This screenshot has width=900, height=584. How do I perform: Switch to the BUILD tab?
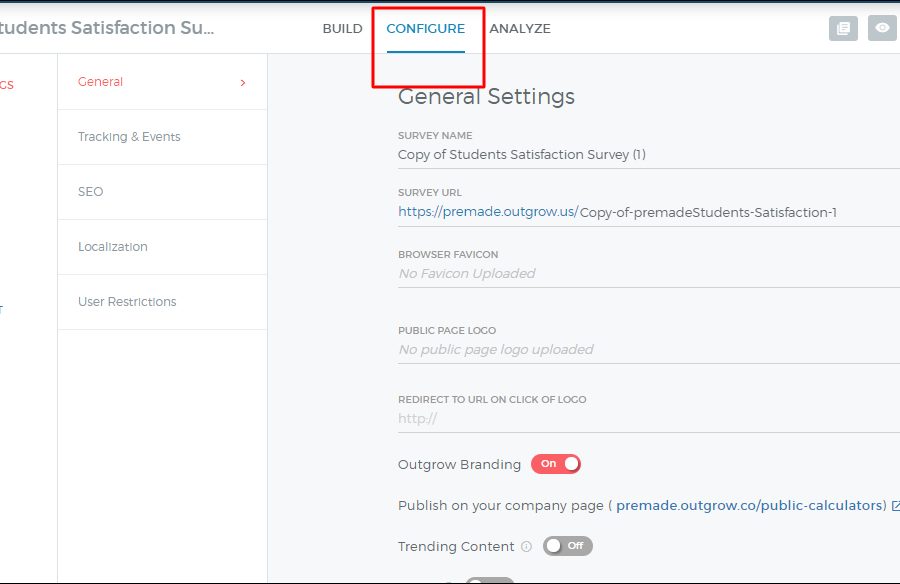pyautogui.click(x=342, y=29)
